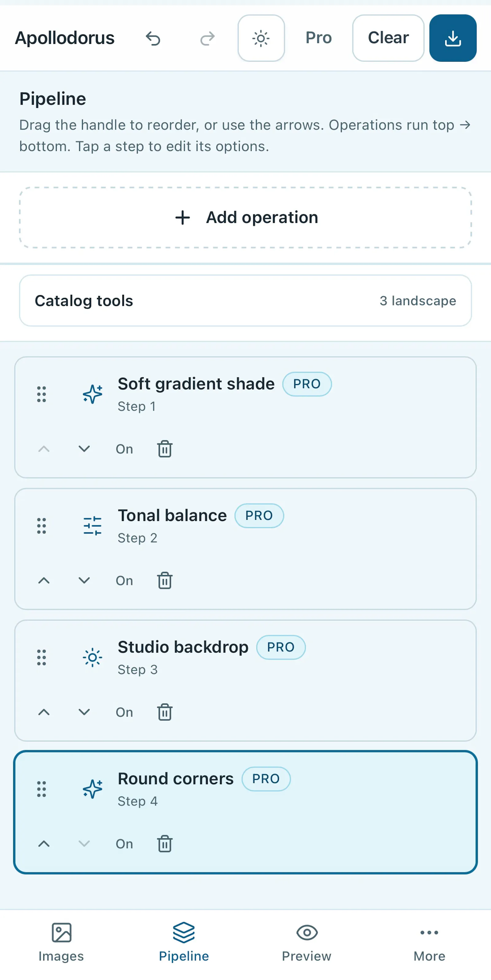Move Round corners up one step

(x=44, y=844)
